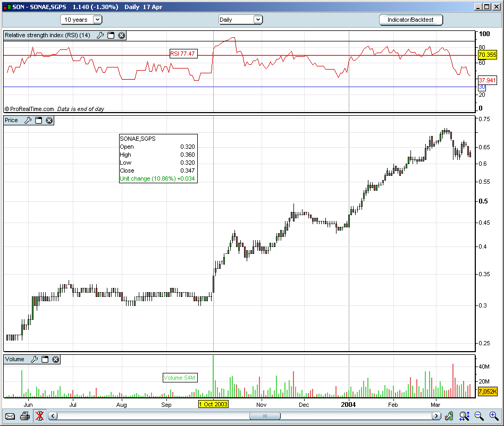This screenshot has width=504, height=426.
Task: Click the RSI 77.47 tooltip label
Action: (x=183, y=54)
